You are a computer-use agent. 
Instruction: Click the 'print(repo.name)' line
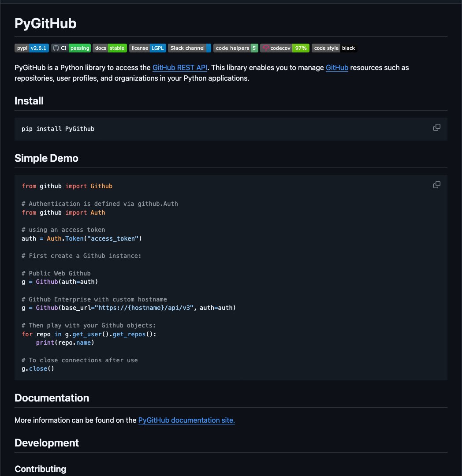[65, 343]
